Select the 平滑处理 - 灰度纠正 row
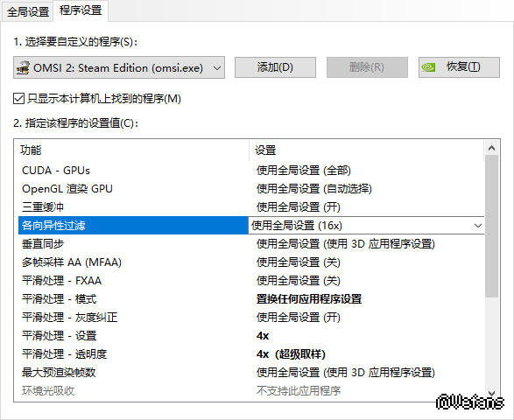The height and width of the screenshot is (420, 514). [x=251, y=317]
